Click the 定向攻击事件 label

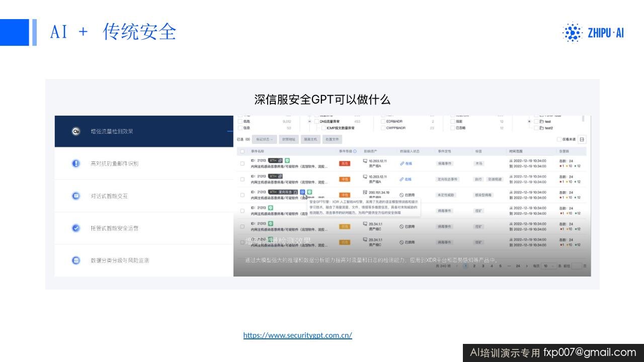(x=448, y=179)
